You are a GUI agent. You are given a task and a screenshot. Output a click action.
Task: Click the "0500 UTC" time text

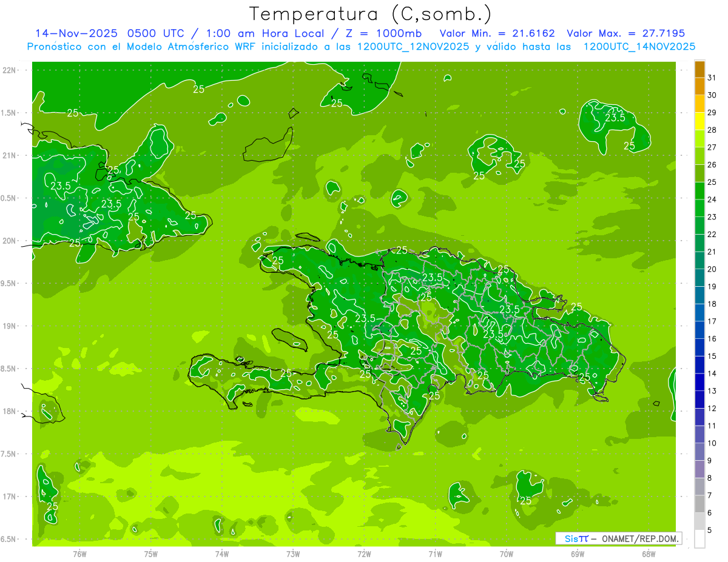click(155, 33)
